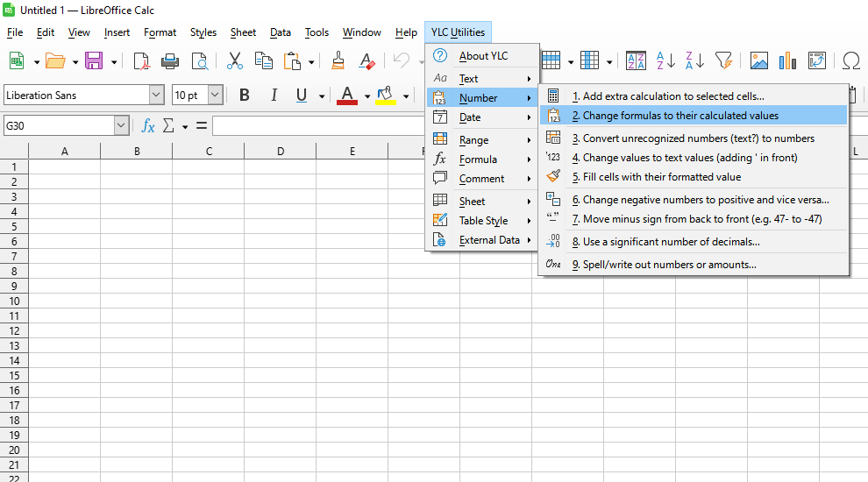Apply the red font color swatch

click(x=347, y=96)
